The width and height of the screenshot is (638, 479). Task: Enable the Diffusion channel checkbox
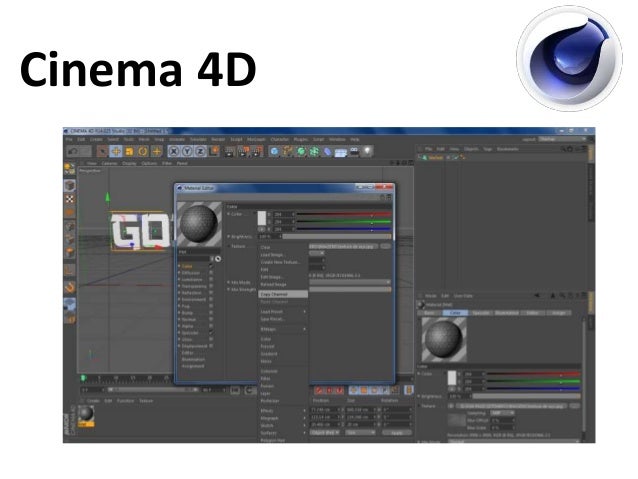click(211, 273)
